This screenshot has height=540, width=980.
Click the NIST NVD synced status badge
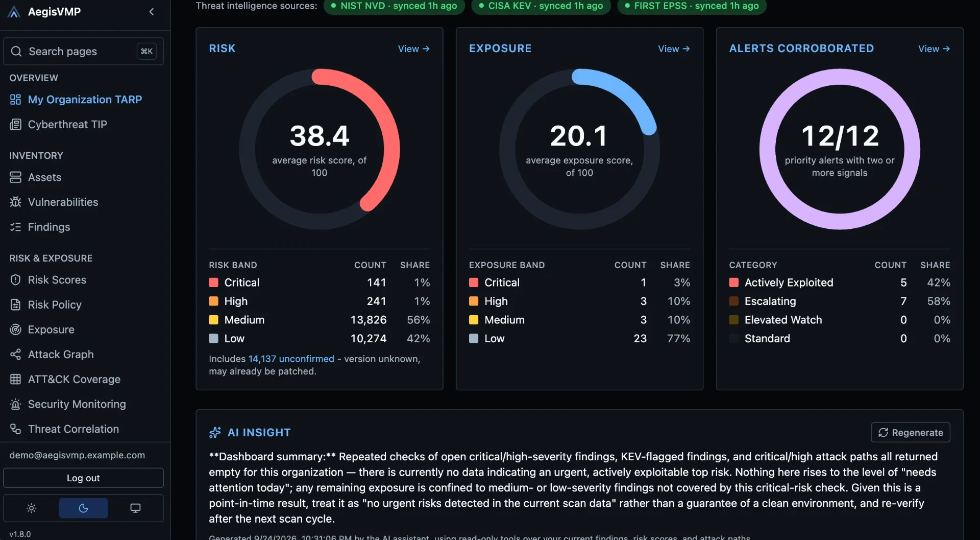pos(394,6)
